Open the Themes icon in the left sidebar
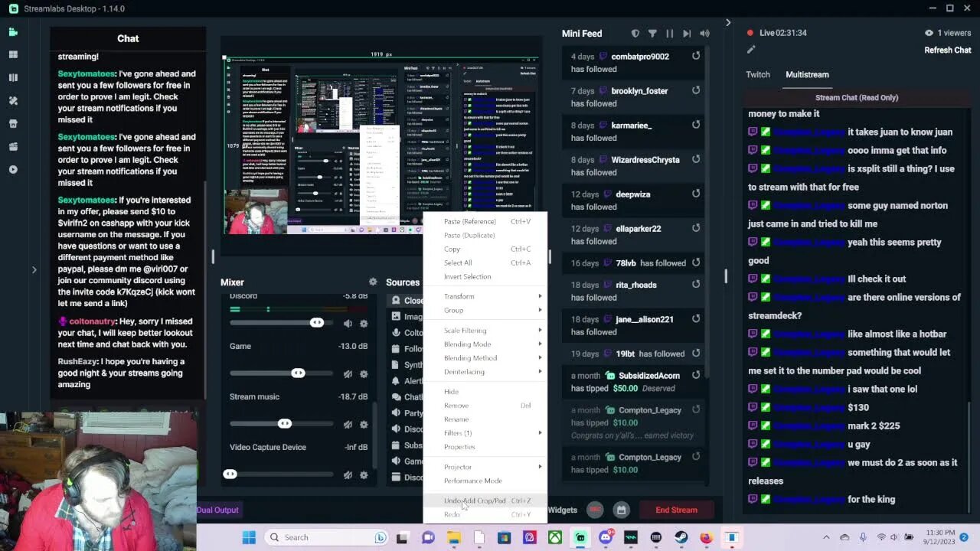Viewport: 980px width, 551px height. click(x=13, y=101)
